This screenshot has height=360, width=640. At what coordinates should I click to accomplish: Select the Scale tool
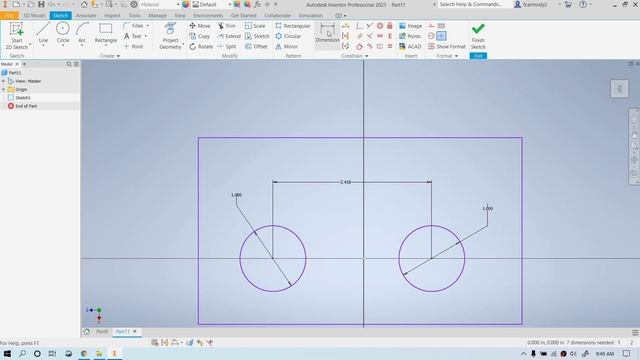pyautogui.click(x=256, y=26)
